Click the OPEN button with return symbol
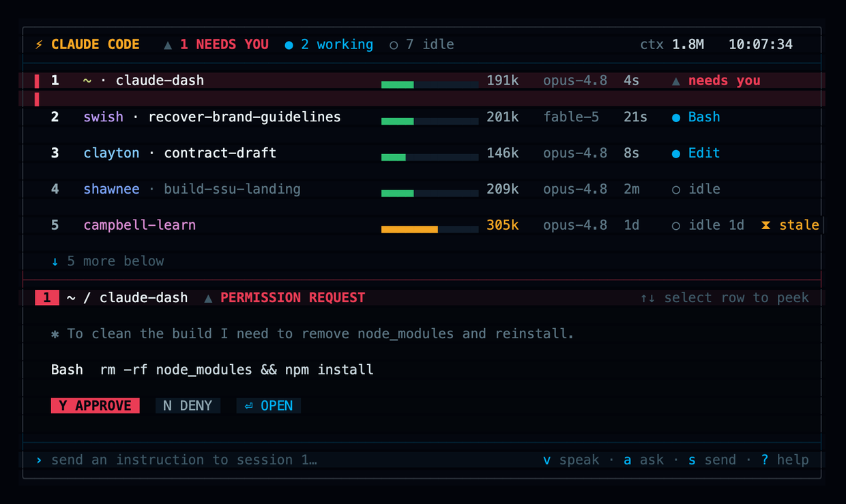This screenshot has height=504, width=846. pos(269,406)
